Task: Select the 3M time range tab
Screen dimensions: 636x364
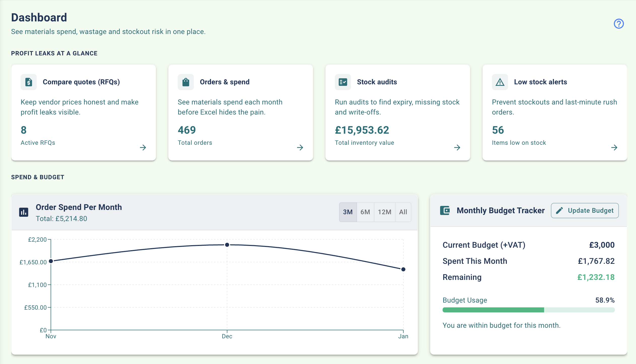Action: coord(348,212)
